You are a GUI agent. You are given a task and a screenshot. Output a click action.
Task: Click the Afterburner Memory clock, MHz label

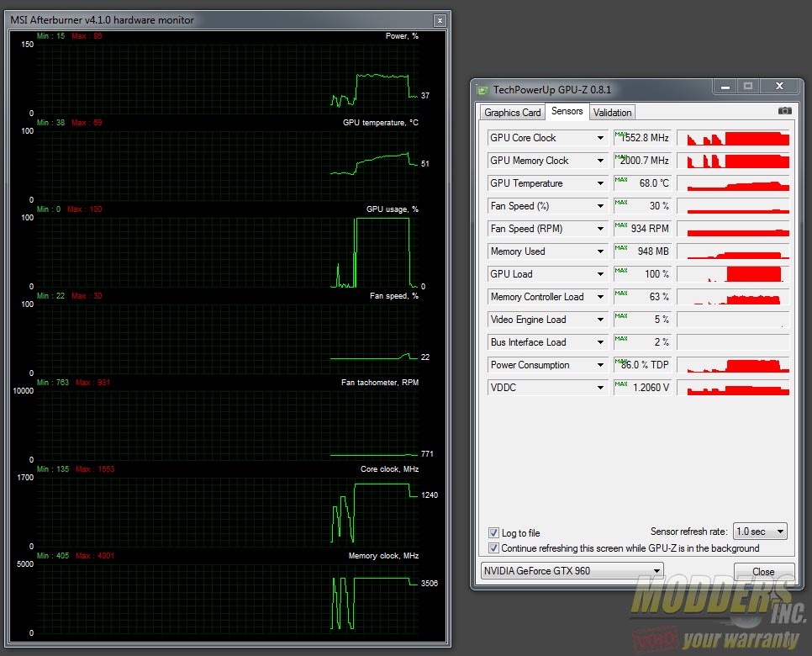point(384,555)
